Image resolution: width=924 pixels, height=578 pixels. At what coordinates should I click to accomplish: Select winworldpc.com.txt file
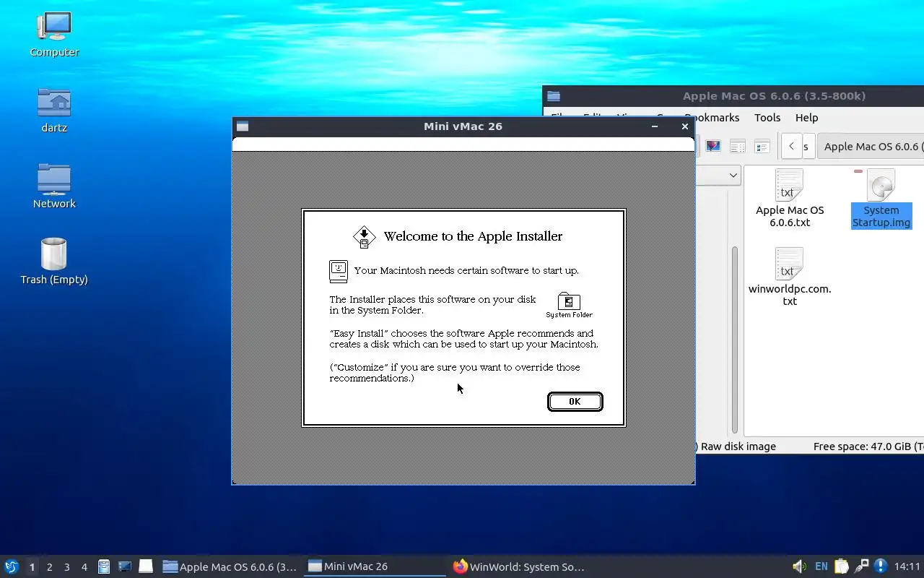(790, 276)
